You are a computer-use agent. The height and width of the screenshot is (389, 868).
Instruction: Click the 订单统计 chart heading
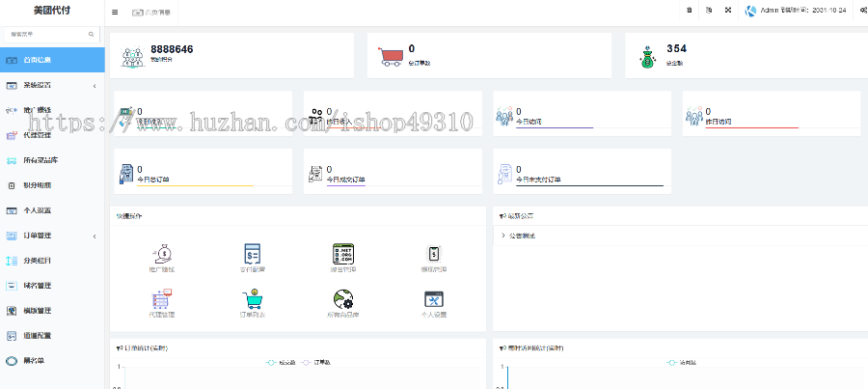(143, 348)
